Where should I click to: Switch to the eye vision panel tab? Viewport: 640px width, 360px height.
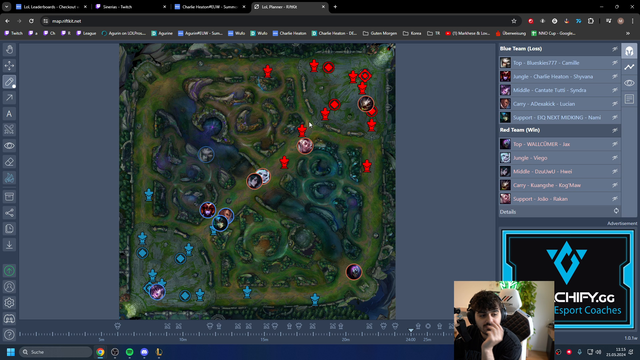(629, 83)
